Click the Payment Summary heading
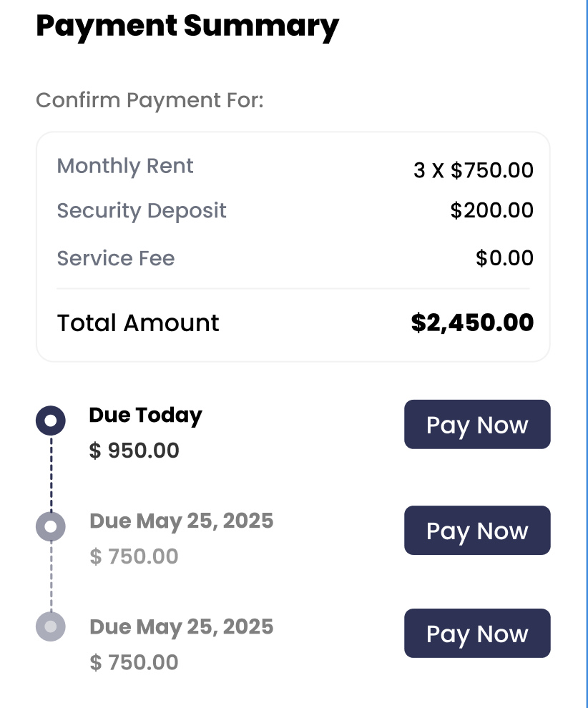 tap(187, 26)
